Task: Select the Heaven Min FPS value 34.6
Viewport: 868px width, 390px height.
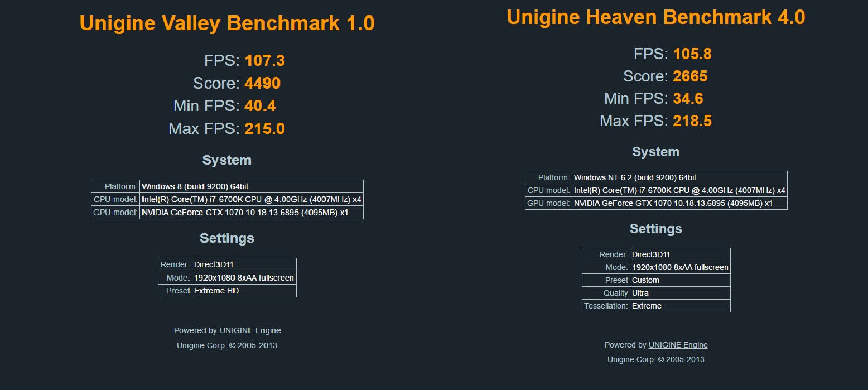Action: (x=688, y=99)
